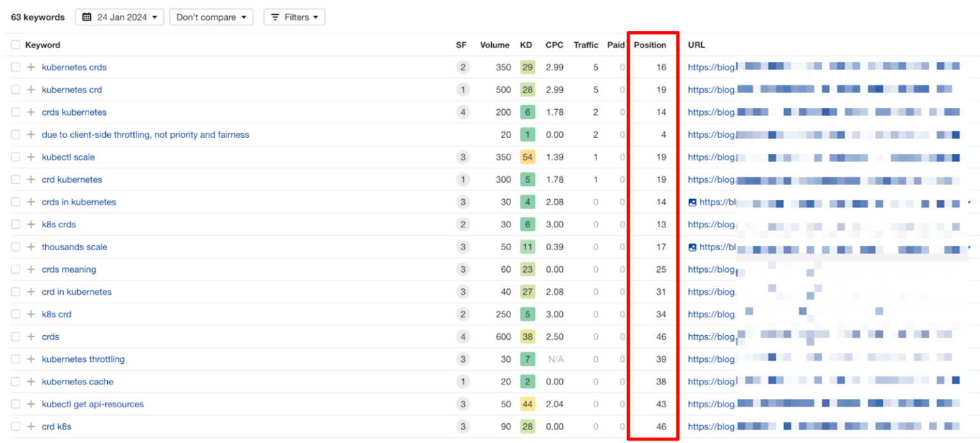Click SF badge 1 for kubernetes cache
Screen dimensions: 980x443
click(463, 382)
